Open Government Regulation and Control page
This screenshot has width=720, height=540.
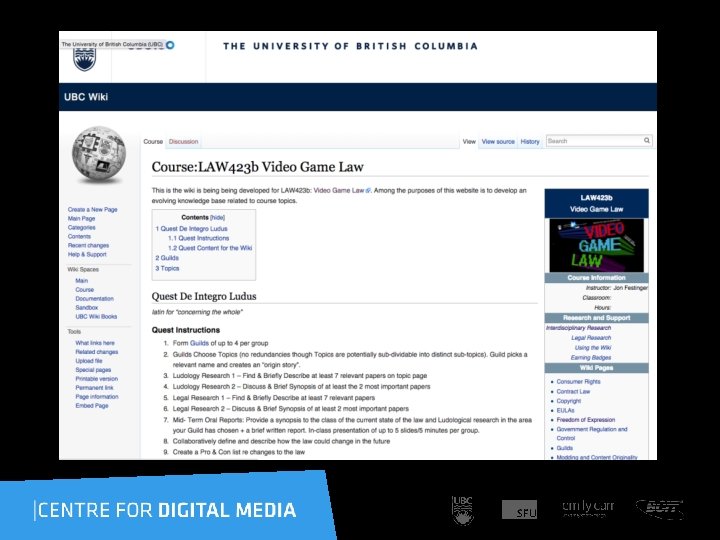point(592,433)
